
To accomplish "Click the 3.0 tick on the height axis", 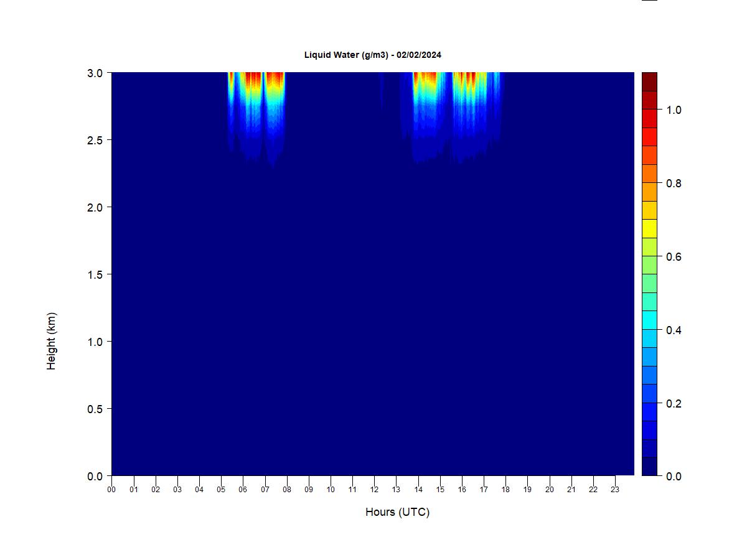I will tap(95, 73).
